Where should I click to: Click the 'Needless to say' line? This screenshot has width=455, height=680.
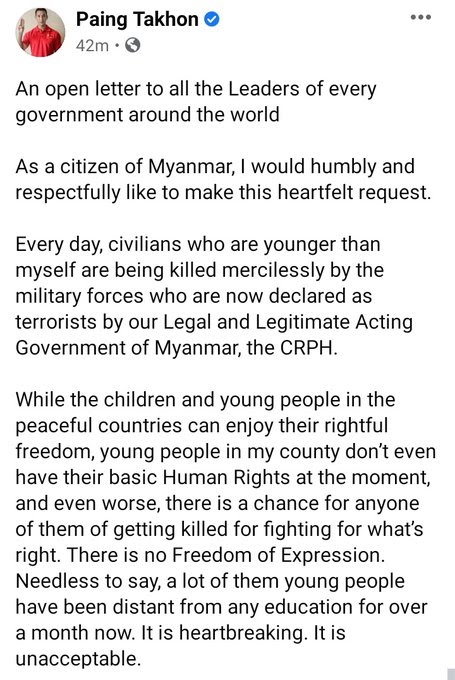[x=210, y=581]
